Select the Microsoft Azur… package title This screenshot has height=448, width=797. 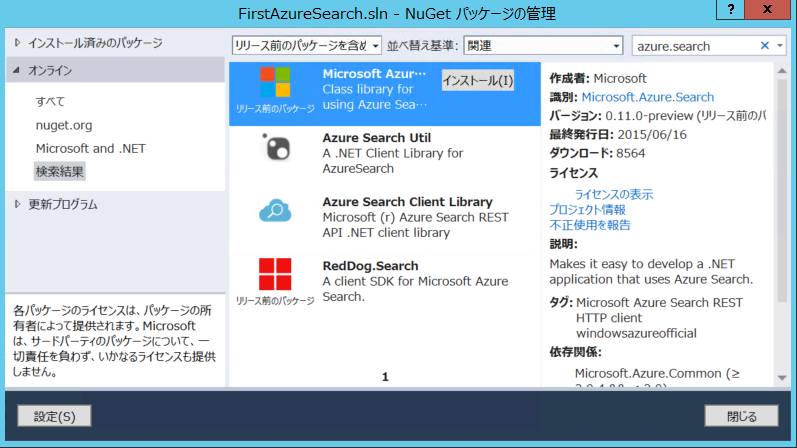point(374,74)
